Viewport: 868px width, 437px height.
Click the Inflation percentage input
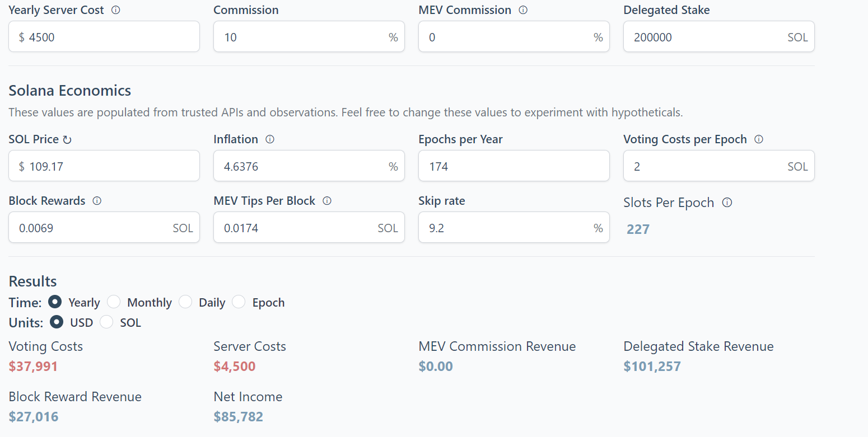click(x=309, y=166)
